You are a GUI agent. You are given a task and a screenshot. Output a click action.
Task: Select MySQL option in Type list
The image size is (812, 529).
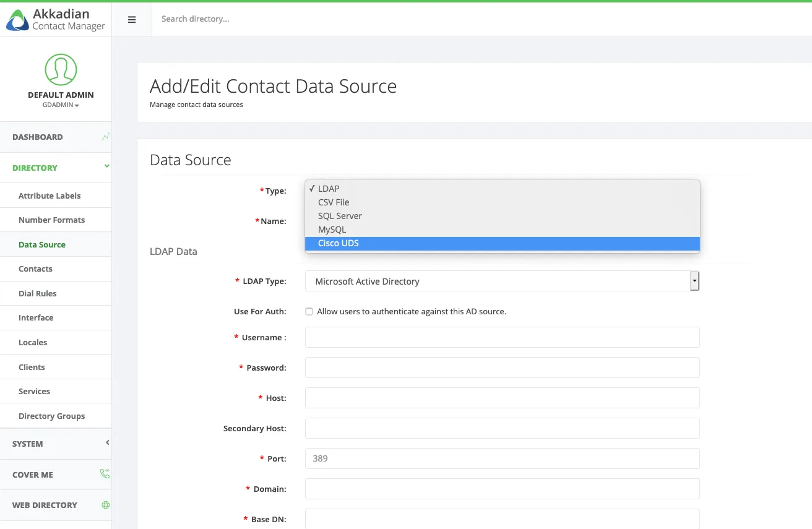coord(332,230)
